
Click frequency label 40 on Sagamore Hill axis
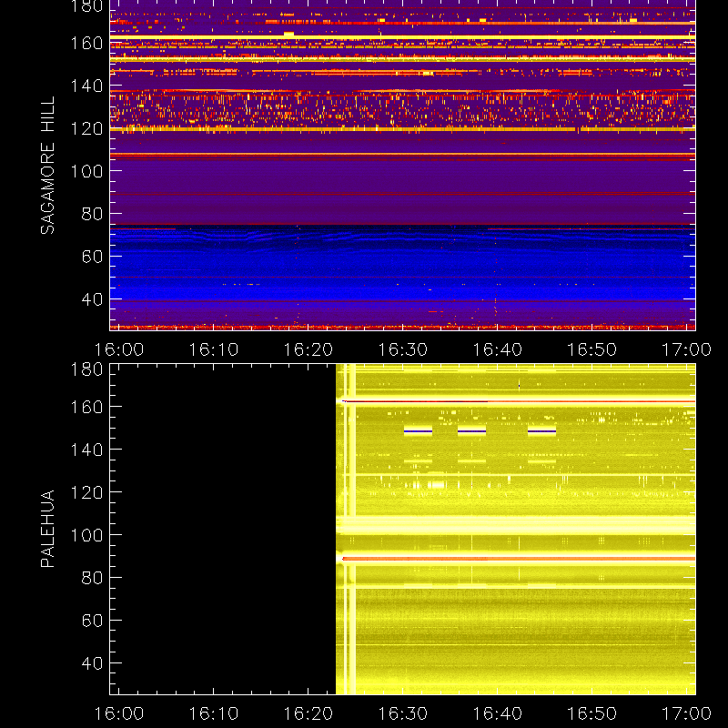pyautogui.click(x=92, y=299)
